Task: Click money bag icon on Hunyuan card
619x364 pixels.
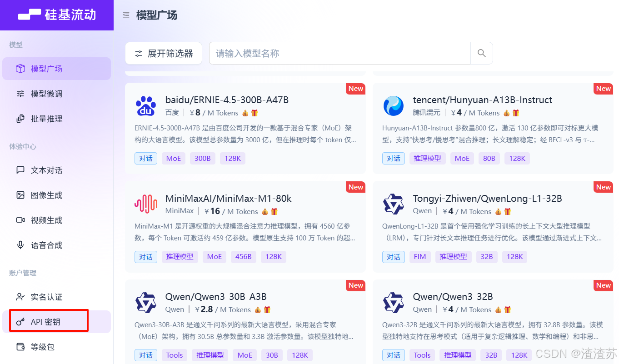Action: pyautogui.click(x=507, y=113)
